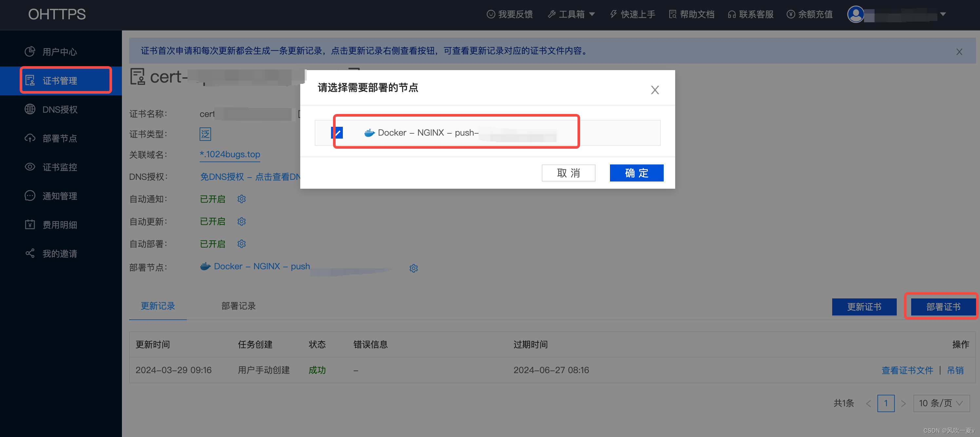Click the 用户手动创建 task cell

pyautogui.click(x=264, y=370)
